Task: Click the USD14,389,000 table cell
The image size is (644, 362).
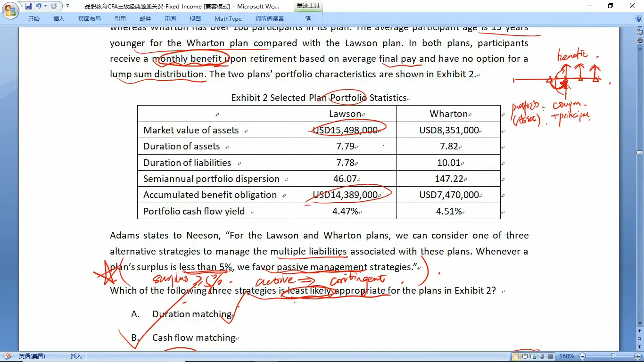Action: pos(345,195)
